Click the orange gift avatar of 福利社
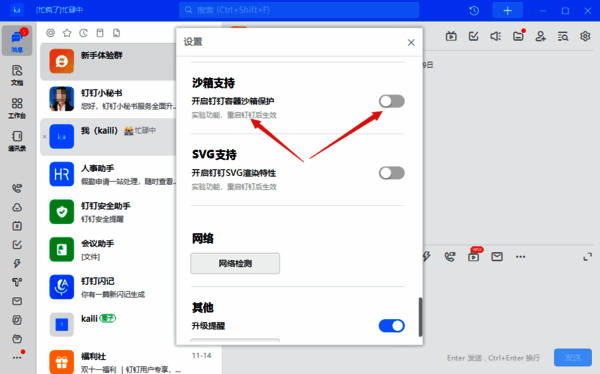Image resolution: width=600 pixels, height=374 pixels. (62, 362)
